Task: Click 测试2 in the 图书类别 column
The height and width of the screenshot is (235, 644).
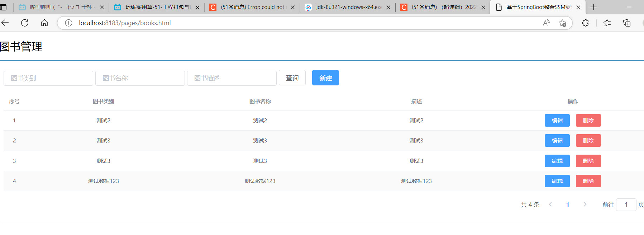Action: pyautogui.click(x=104, y=121)
